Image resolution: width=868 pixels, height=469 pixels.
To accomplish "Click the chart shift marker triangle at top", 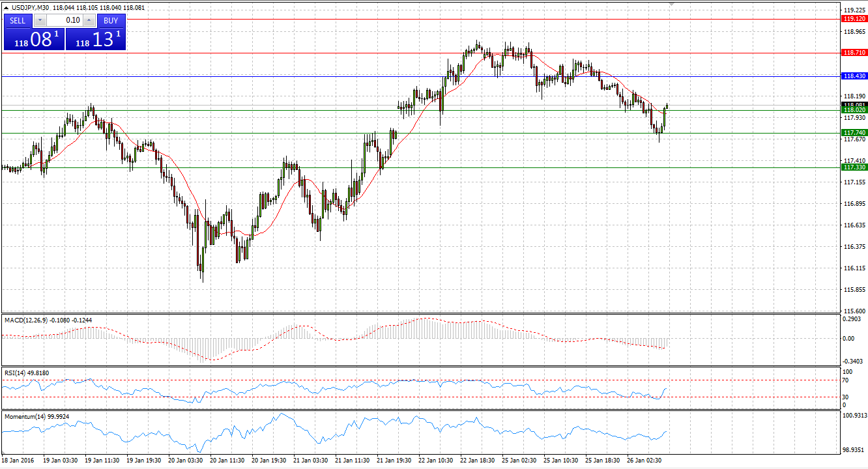I will (x=672, y=4).
